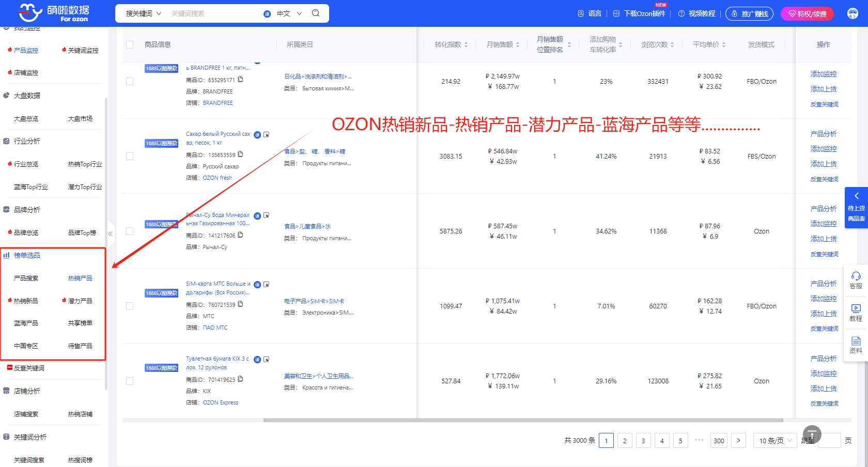Open the 搜关键词 search type dropdown

click(143, 13)
